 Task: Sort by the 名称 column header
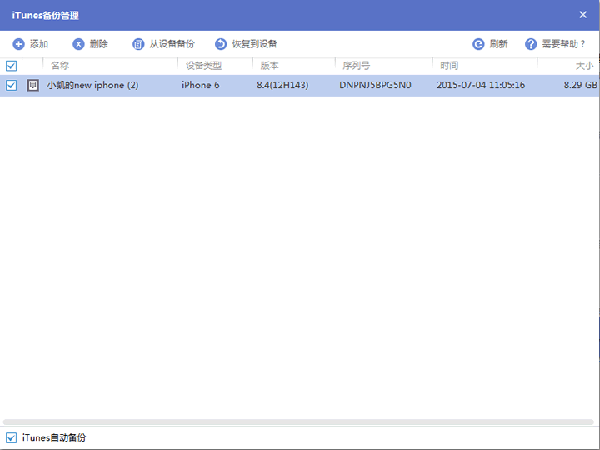pyautogui.click(x=60, y=66)
